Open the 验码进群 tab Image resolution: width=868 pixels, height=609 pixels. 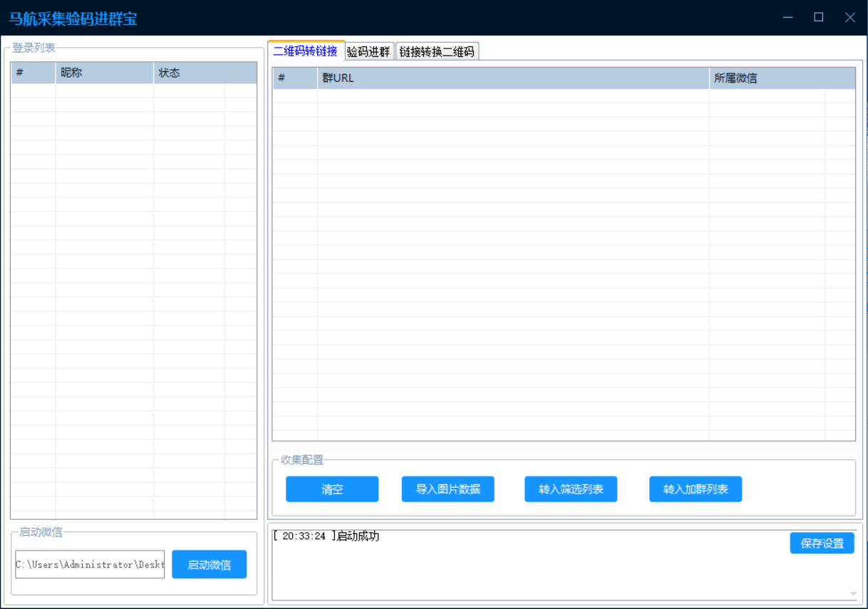click(x=369, y=51)
